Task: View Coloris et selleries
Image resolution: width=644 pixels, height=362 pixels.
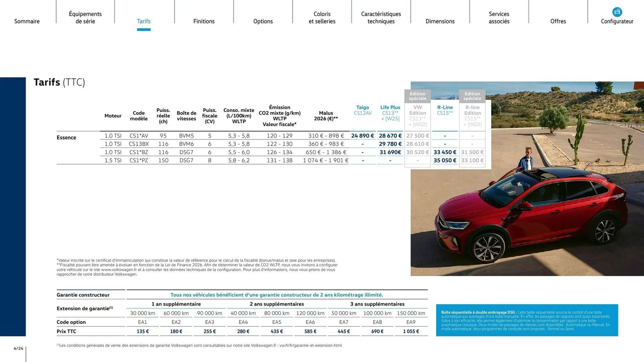Action: [322, 17]
